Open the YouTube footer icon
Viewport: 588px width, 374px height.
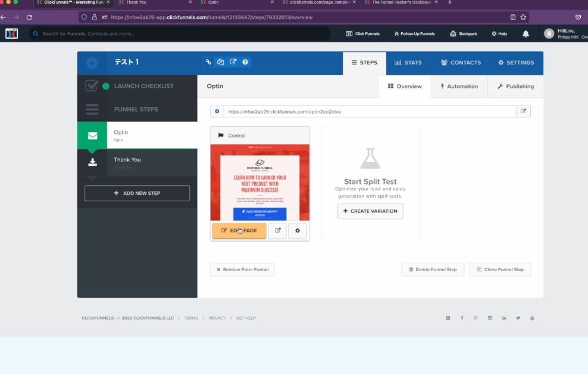click(532, 318)
